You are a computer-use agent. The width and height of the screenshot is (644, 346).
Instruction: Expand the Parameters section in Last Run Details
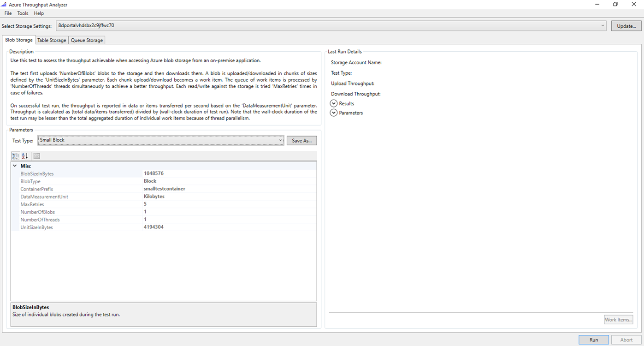[334, 113]
